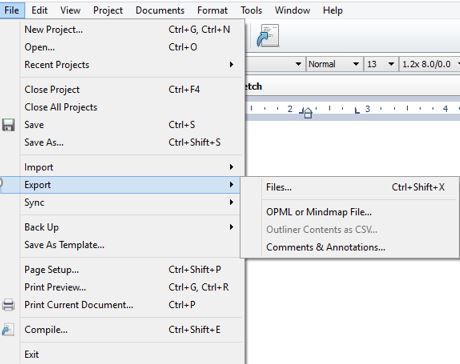The height and width of the screenshot is (364, 460).
Task: Choose Print Preview...
Action: [130, 287]
